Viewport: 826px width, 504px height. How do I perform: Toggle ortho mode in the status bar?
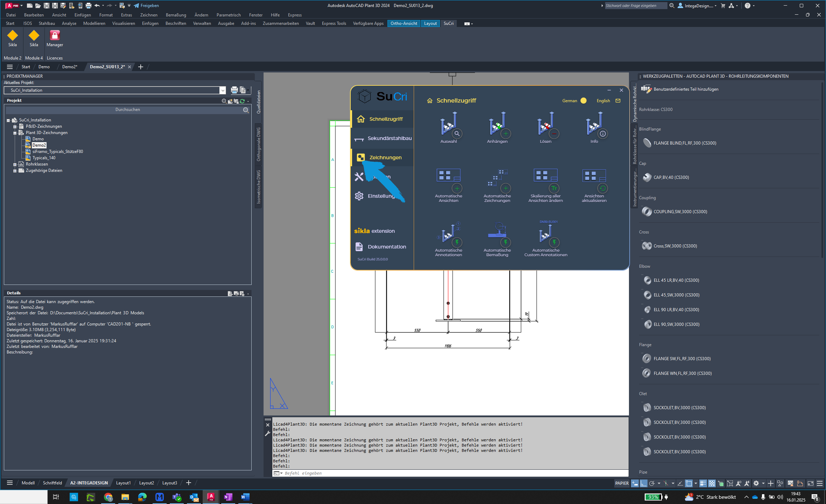pyautogui.click(x=643, y=483)
